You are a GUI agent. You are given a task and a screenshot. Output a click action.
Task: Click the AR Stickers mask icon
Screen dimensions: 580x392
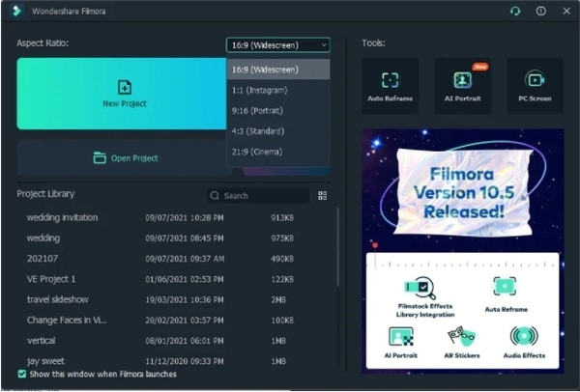[x=461, y=335]
